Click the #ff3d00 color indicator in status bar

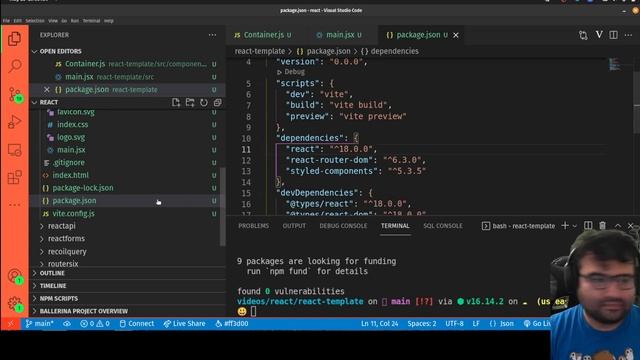[231, 324]
